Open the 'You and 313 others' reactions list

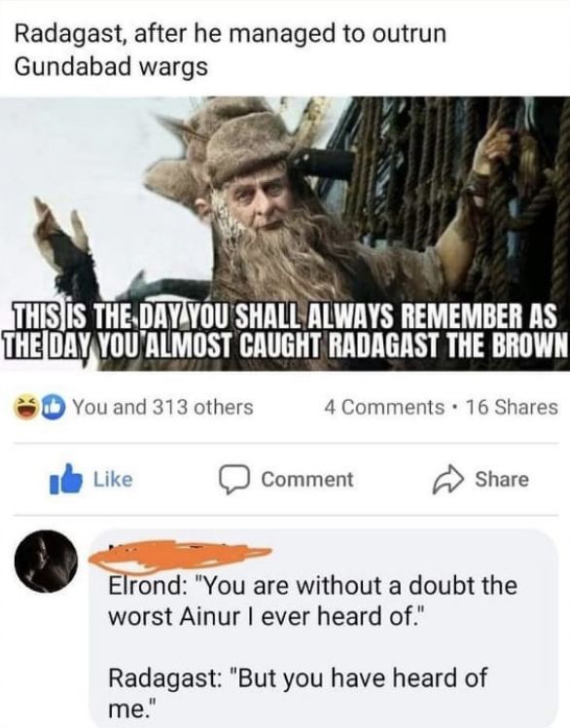[163, 407]
